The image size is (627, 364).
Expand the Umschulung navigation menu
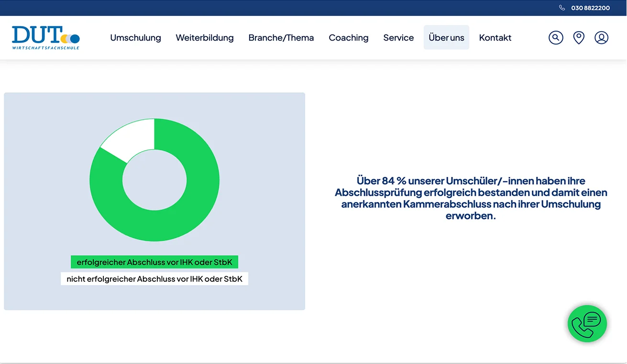(x=135, y=37)
